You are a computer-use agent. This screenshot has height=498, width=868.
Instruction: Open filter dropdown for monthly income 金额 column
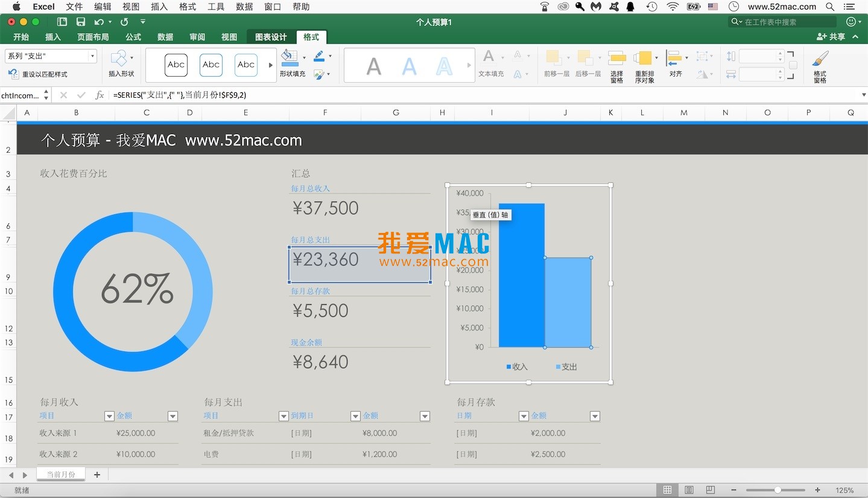click(x=173, y=416)
